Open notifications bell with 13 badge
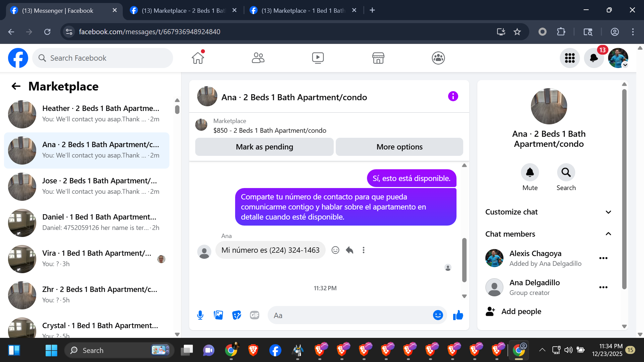The height and width of the screenshot is (362, 644). tap(594, 58)
